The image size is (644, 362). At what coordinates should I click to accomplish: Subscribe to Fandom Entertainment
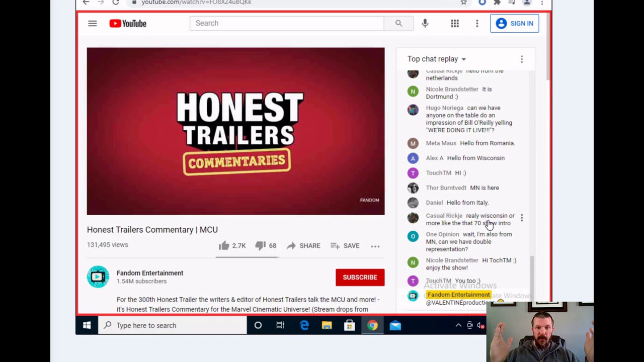(x=360, y=277)
